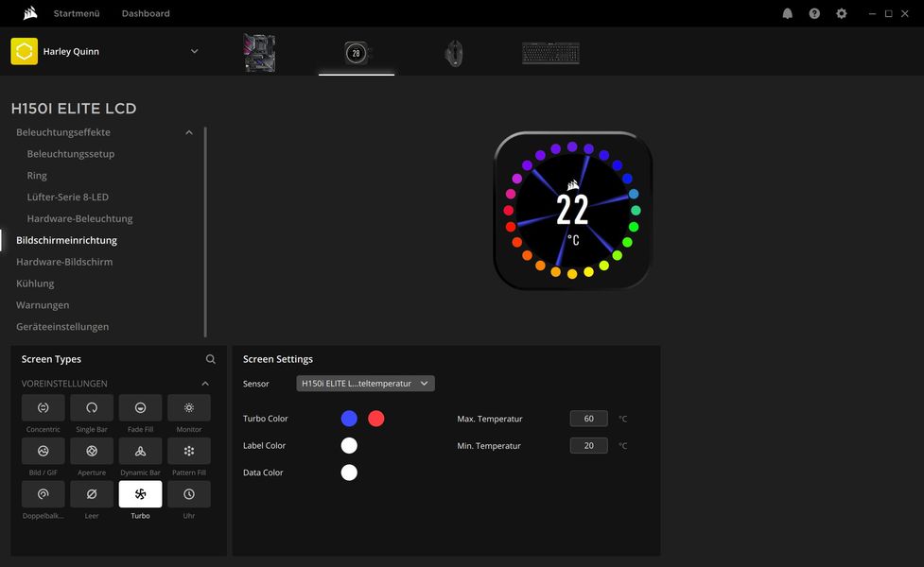Click the H150I ELITE LCD device title
This screenshot has height=567, width=924.
[x=74, y=109]
